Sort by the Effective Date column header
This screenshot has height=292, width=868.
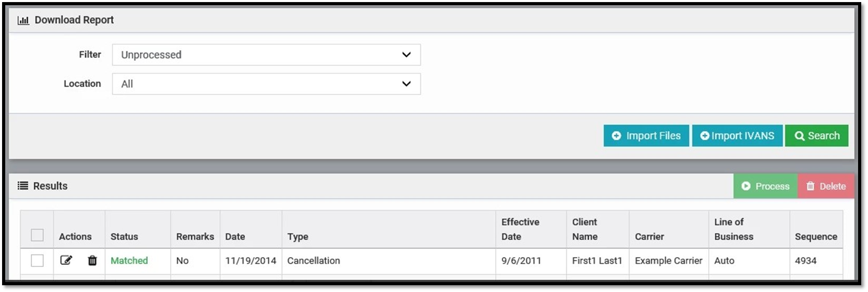click(520, 229)
